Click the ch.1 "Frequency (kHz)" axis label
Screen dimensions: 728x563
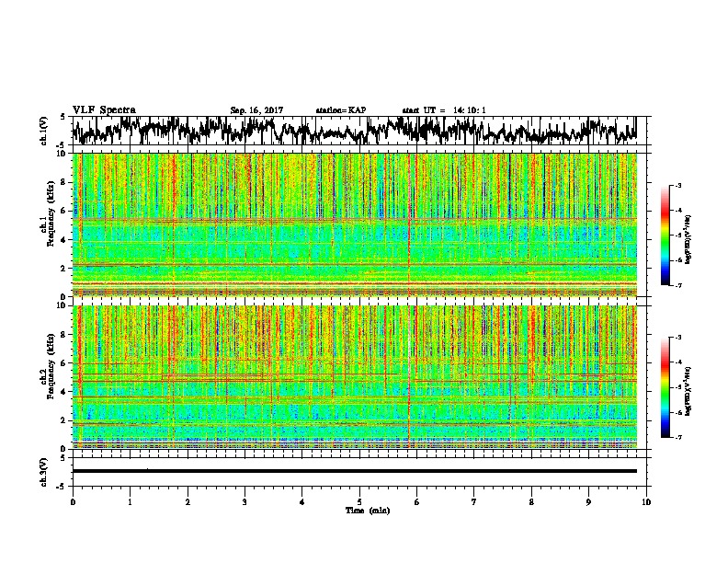click(51, 213)
